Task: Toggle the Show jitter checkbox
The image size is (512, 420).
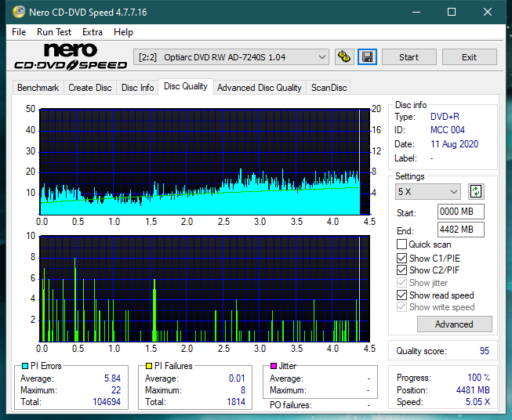Action: click(401, 283)
